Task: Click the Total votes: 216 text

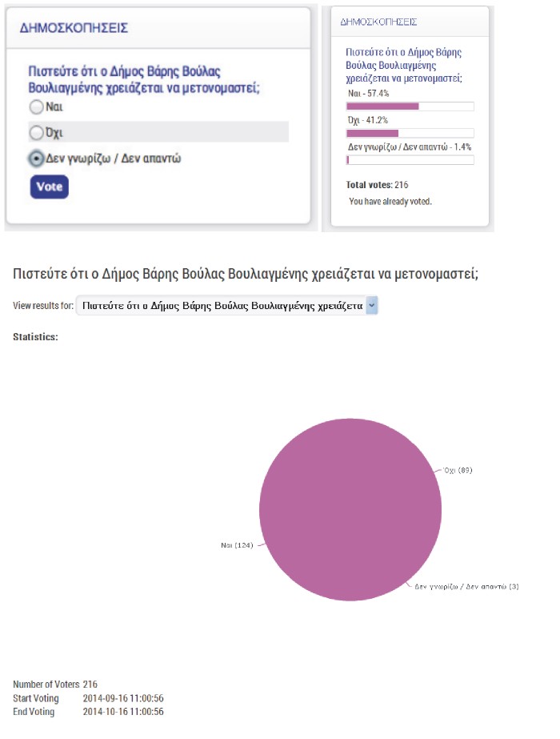Action: 378,185
